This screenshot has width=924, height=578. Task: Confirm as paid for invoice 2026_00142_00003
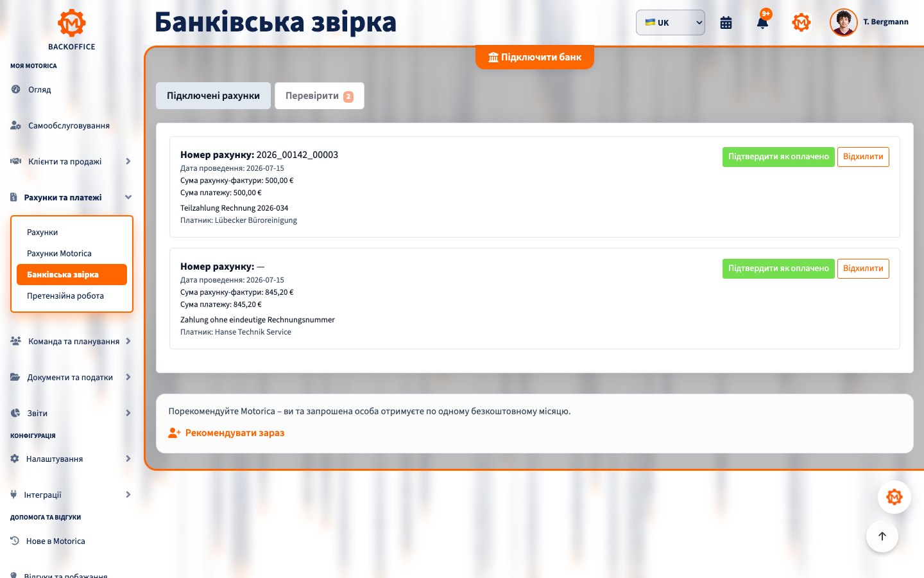[x=778, y=157]
